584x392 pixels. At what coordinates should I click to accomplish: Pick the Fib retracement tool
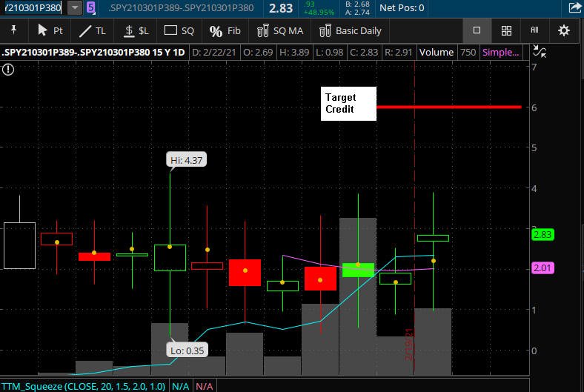coord(225,30)
